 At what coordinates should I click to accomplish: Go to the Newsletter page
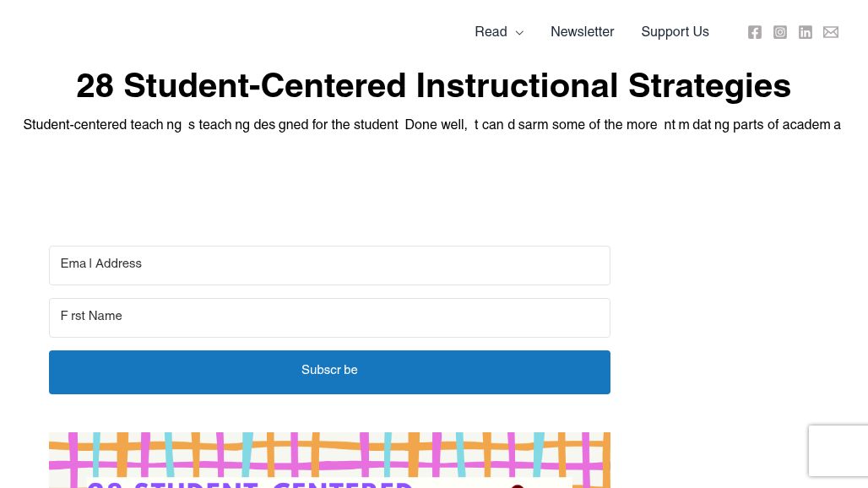583,32
